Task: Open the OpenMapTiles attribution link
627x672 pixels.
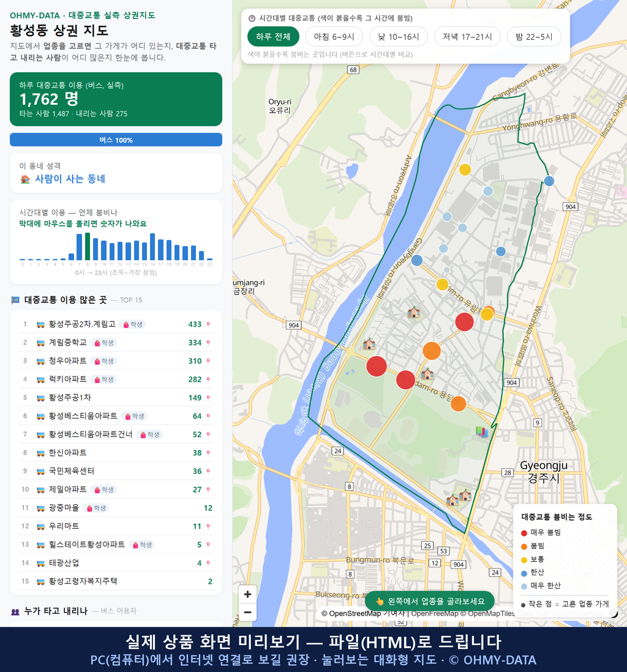Action: 488,614
